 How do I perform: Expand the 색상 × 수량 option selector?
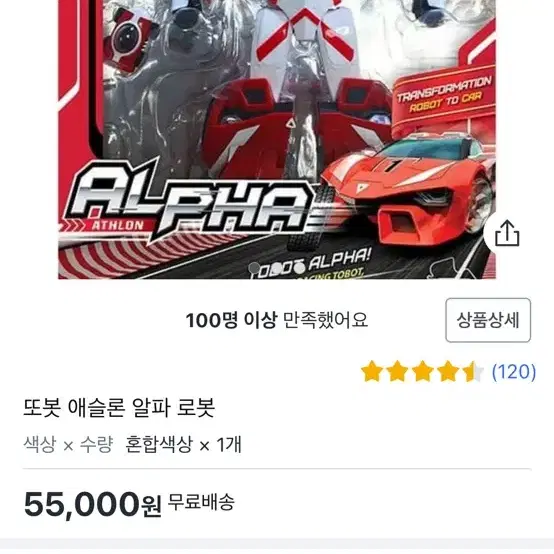68,444
